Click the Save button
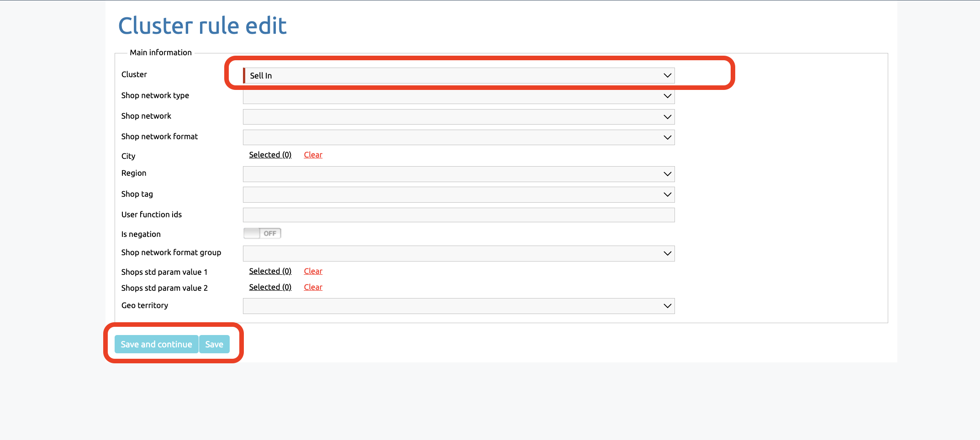 [x=214, y=345]
